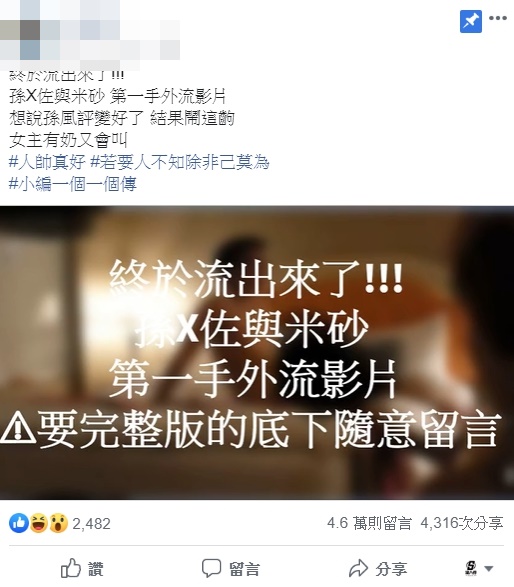Click the thumbs-up Like reaction icon
The image size is (514, 587).
coord(19,523)
